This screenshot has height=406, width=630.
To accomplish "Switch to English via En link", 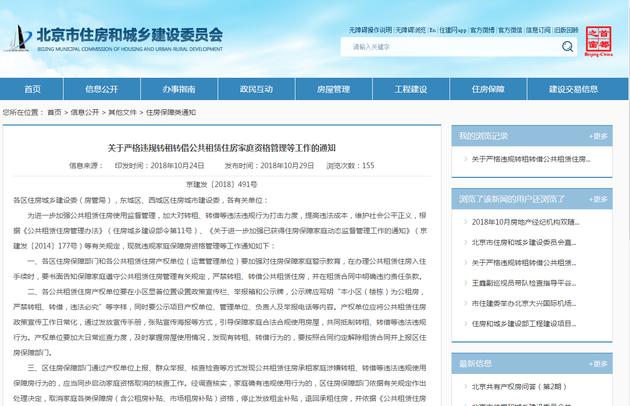I will (x=432, y=30).
